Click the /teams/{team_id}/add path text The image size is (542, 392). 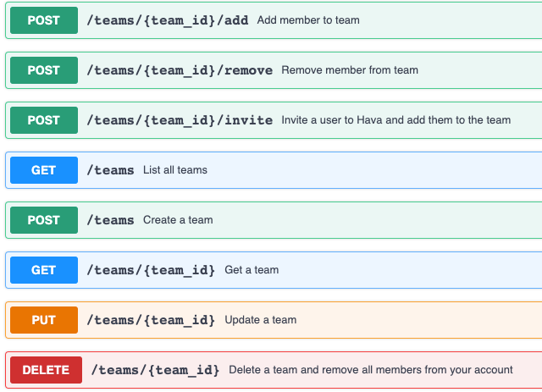pos(167,20)
